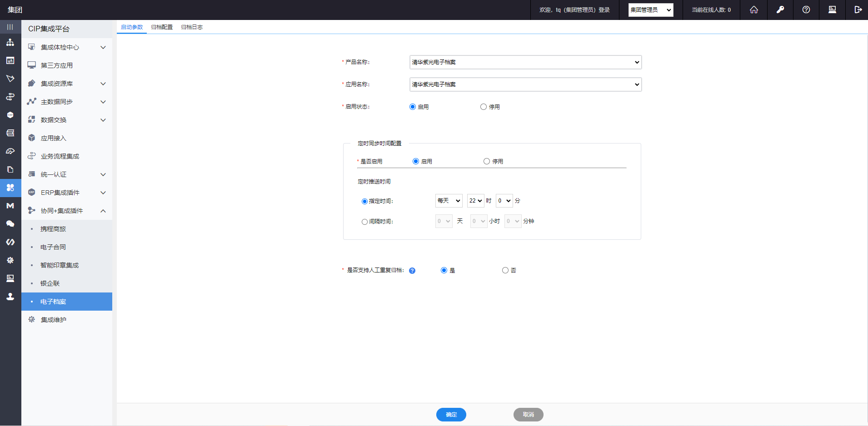Open the 产品名称 dropdown
Viewport: 868px width, 426px height.
[525, 62]
